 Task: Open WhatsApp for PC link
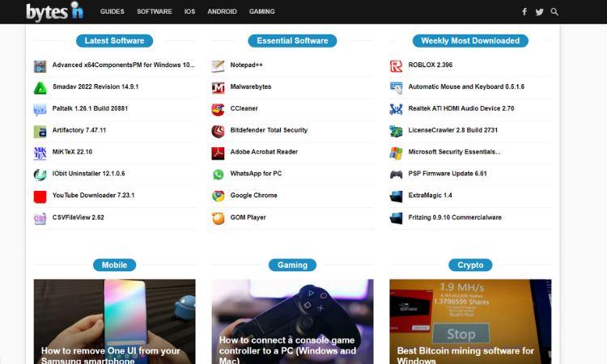click(x=256, y=173)
